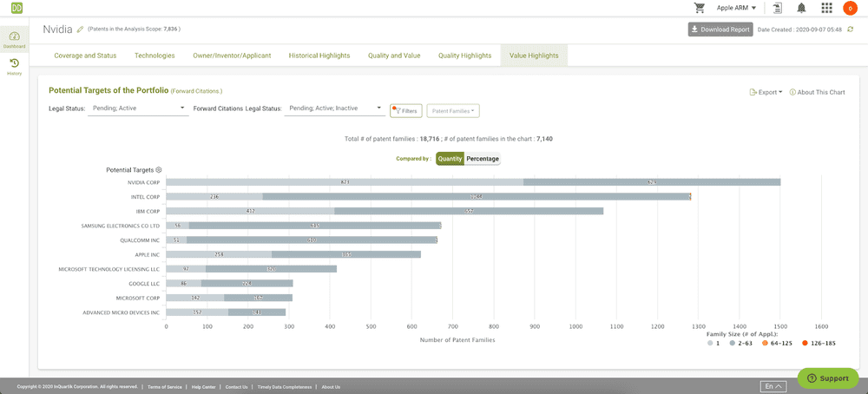Click the Date Created timestamp text
This screenshot has width=868, height=394.
pyautogui.click(x=800, y=30)
